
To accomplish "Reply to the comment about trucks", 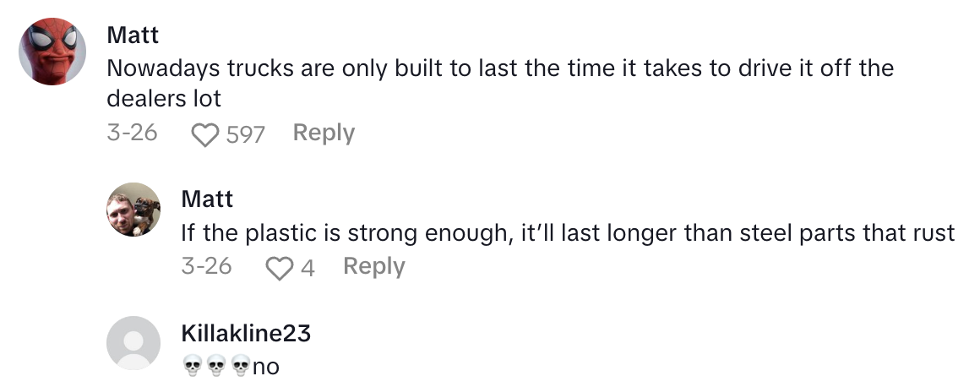I will click(x=324, y=134).
